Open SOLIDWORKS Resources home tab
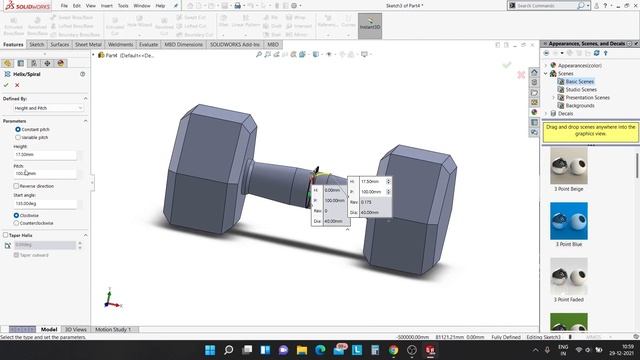 coord(534,72)
